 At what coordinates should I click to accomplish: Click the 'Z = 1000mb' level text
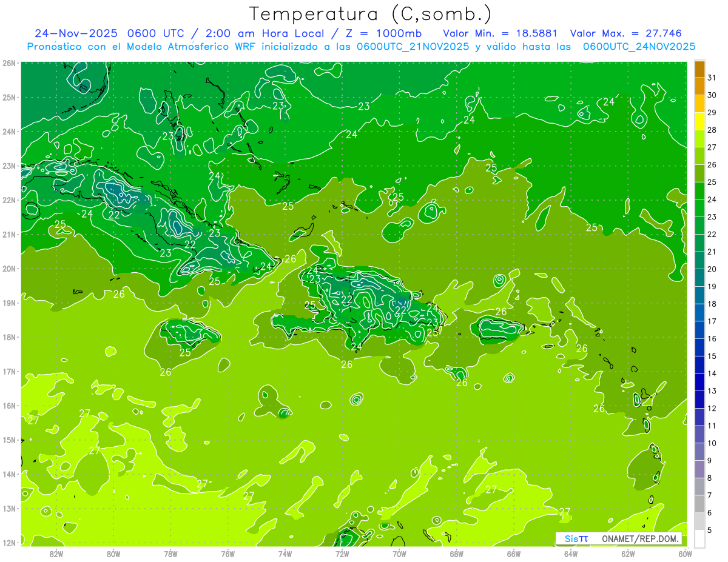[383, 33]
